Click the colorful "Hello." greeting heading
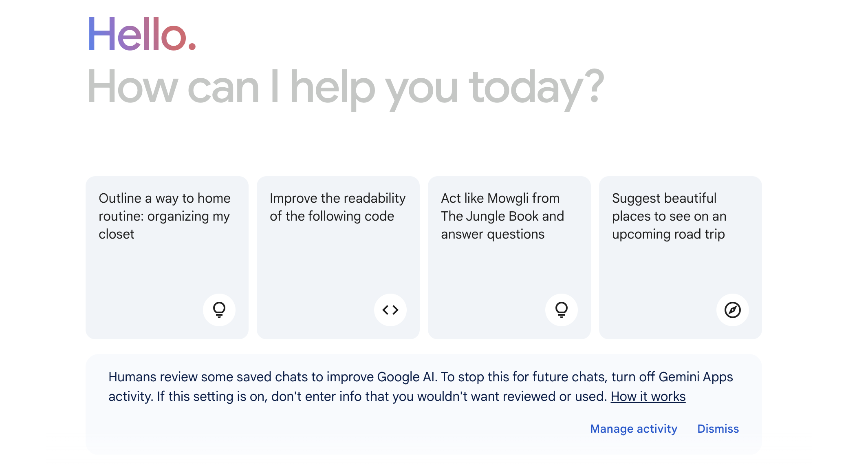 pyautogui.click(x=142, y=34)
